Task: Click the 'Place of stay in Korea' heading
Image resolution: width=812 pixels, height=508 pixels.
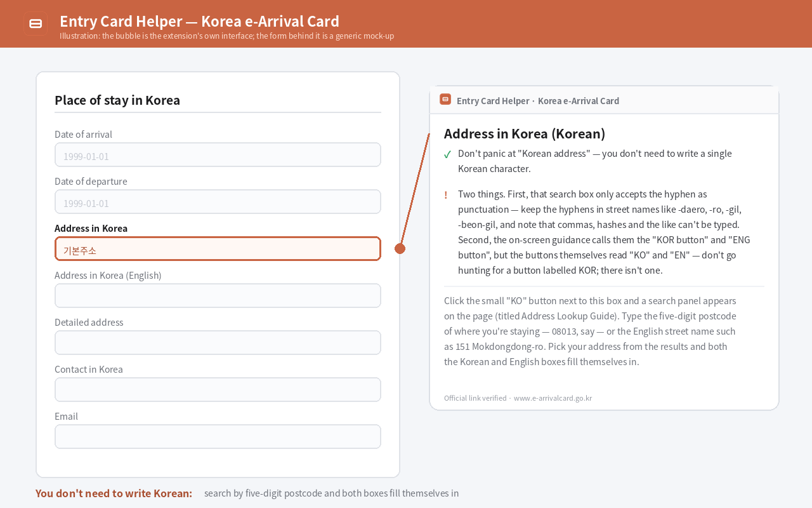Action: point(117,100)
